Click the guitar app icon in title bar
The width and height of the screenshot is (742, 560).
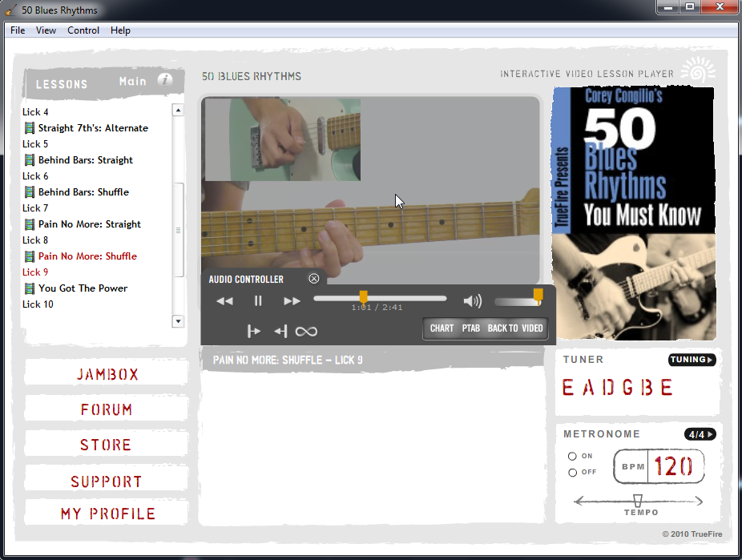coord(10,10)
